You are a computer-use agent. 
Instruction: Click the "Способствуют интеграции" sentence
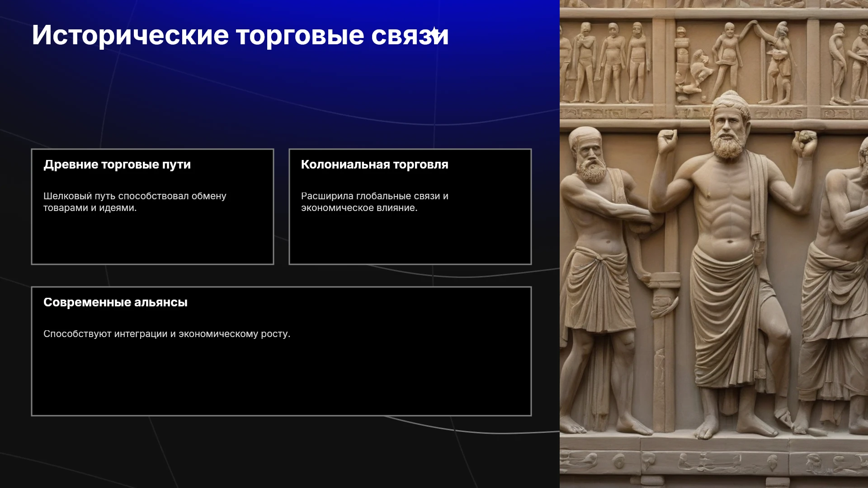[x=167, y=334]
